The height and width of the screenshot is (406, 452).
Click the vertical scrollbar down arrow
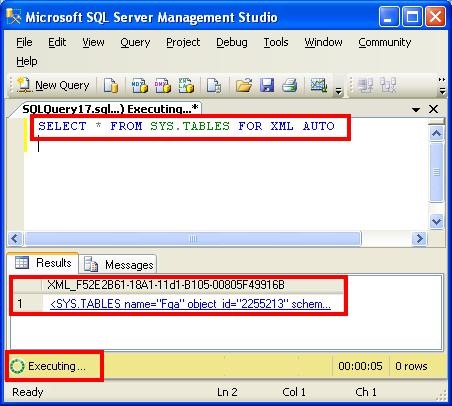436,221
